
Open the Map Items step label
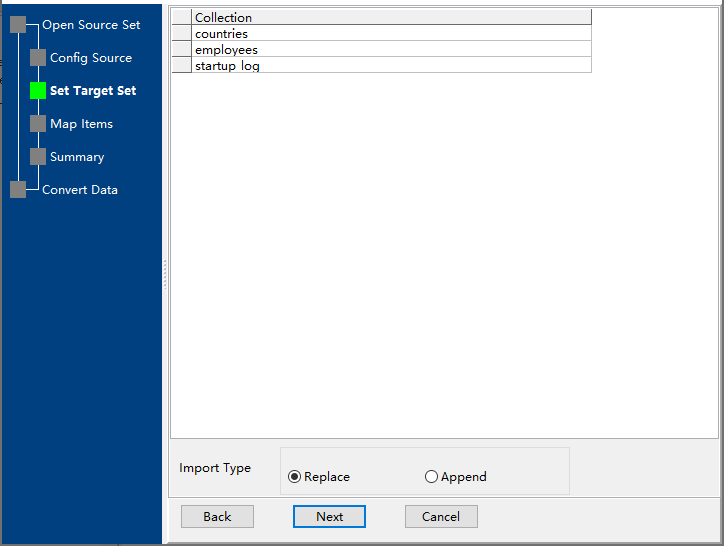(x=81, y=124)
